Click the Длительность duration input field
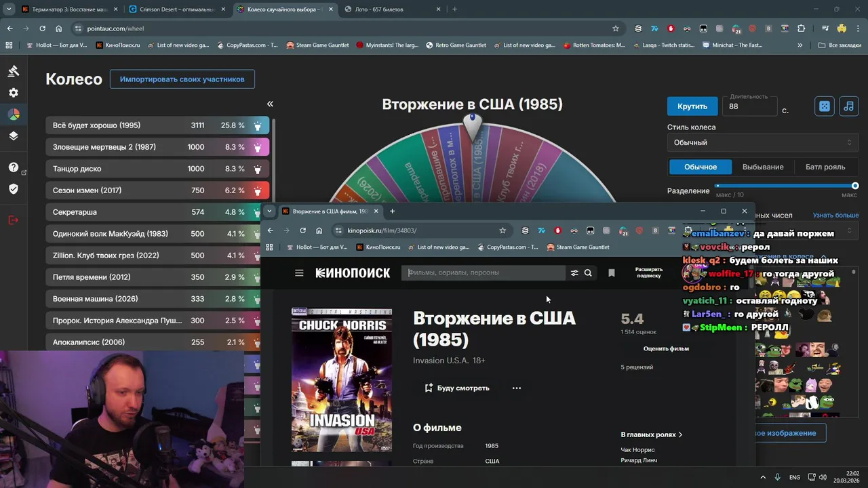Viewport: 868px width, 488px height. click(x=749, y=106)
